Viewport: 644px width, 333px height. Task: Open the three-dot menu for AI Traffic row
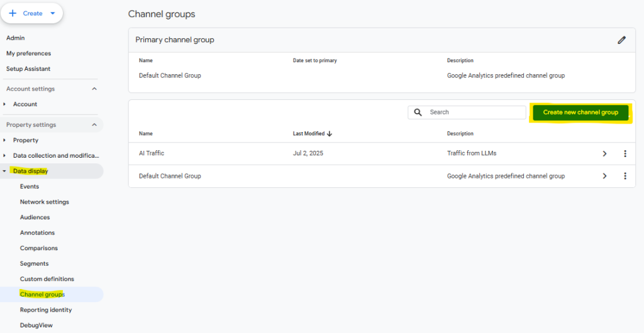pos(625,153)
